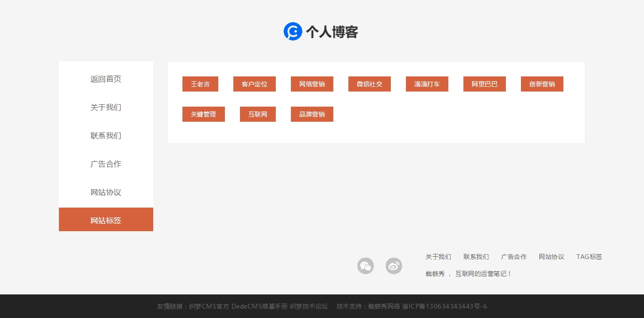This screenshot has width=644, height=318.
Task: Go to 返回首页 in the sidebar
Action: 106,79
